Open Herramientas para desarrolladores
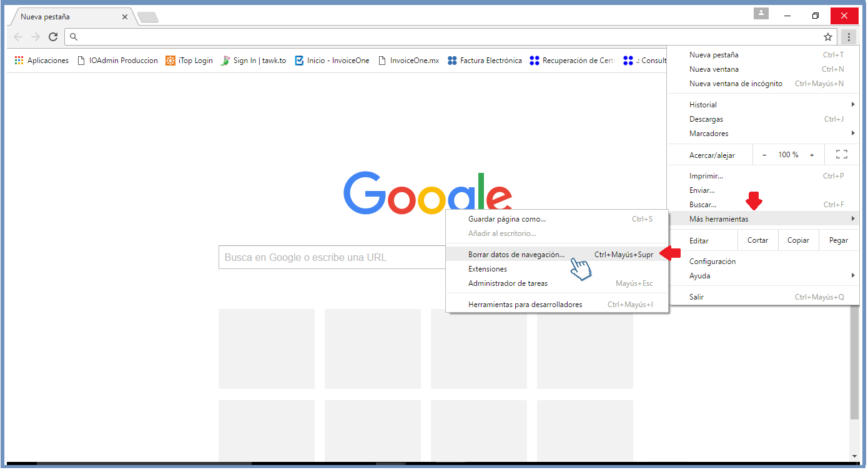Screen dimensions: 868x470 (x=557, y=305)
